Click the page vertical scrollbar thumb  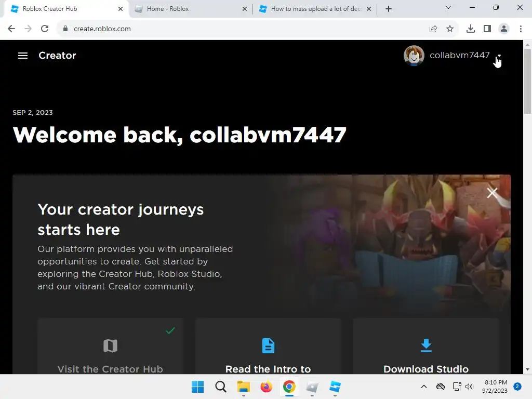pos(527,82)
